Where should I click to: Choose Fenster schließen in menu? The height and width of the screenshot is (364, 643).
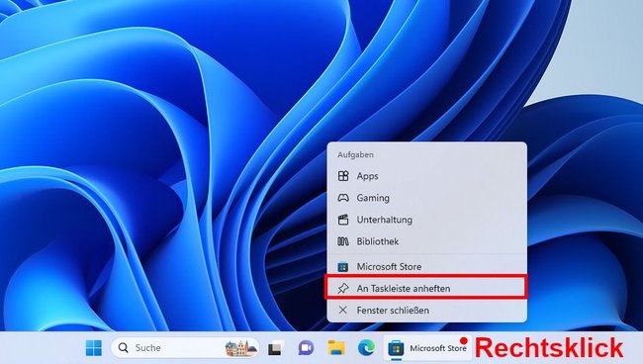coord(427,311)
